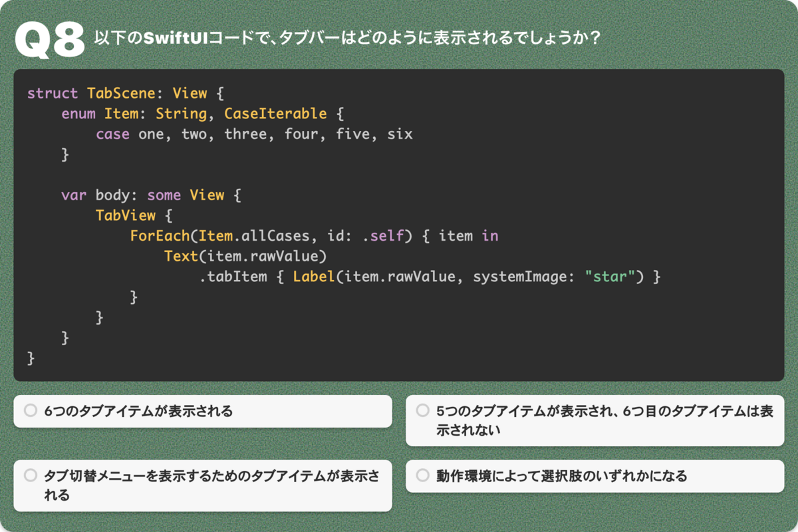Image resolution: width=798 pixels, height=532 pixels.
Task: Click code line 'struct TabScene: View {'
Action: coord(126,93)
